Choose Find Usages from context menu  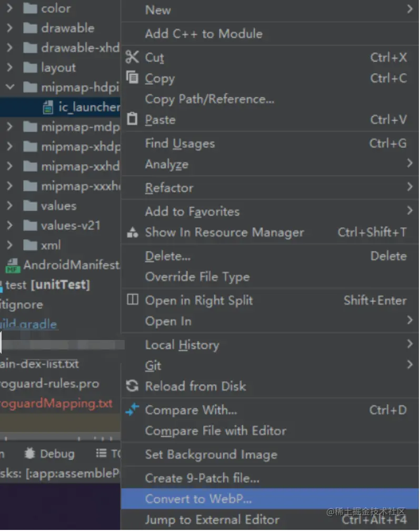pyautogui.click(x=179, y=143)
